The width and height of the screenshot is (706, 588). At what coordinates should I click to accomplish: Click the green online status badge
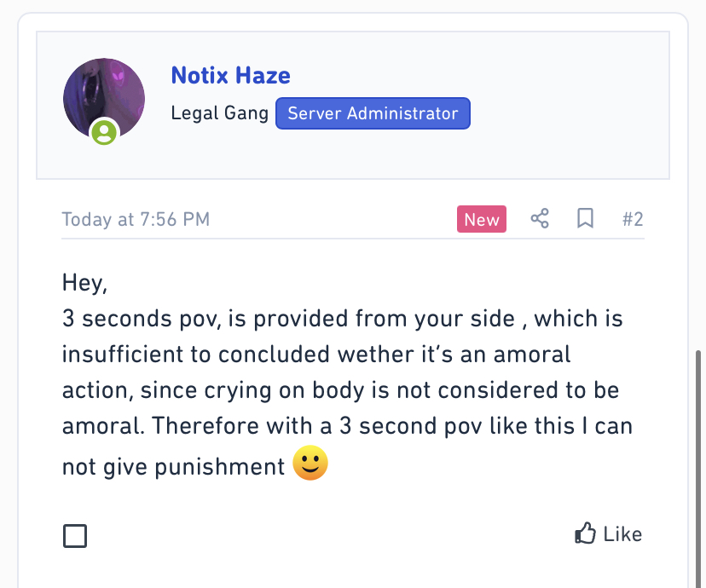[x=104, y=132]
